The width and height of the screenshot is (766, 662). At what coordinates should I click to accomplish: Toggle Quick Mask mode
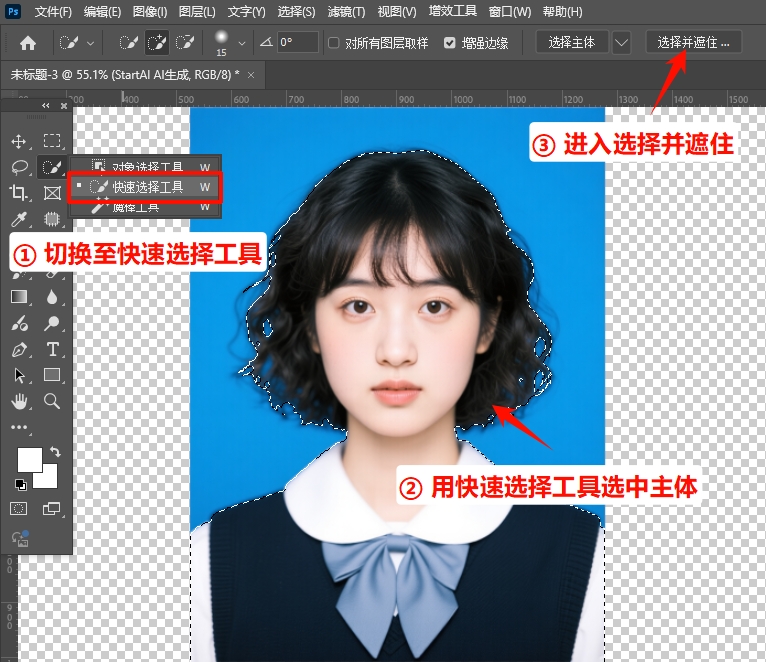point(19,509)
